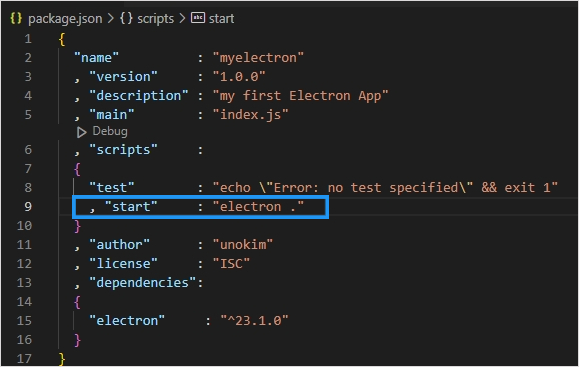This screenshot has height=367, width=579.
Task: Click the "my first Electron App" string
Action: coord(301,96)
